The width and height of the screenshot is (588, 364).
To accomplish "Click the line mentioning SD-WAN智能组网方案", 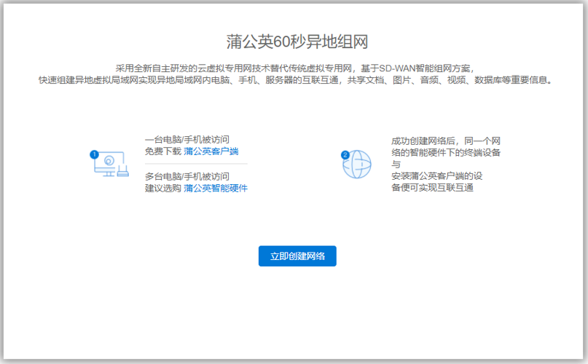I will (x=295, y=68).
